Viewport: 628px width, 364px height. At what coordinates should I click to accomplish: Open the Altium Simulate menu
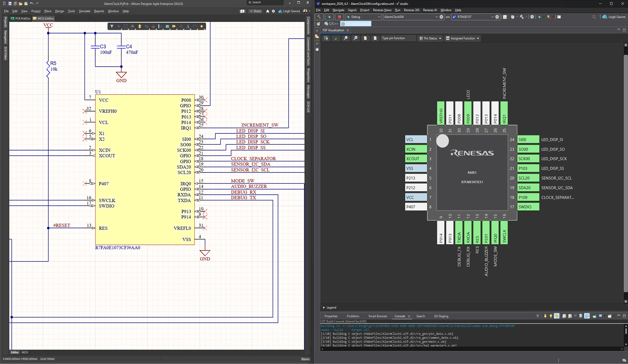(x=84, y=11)
